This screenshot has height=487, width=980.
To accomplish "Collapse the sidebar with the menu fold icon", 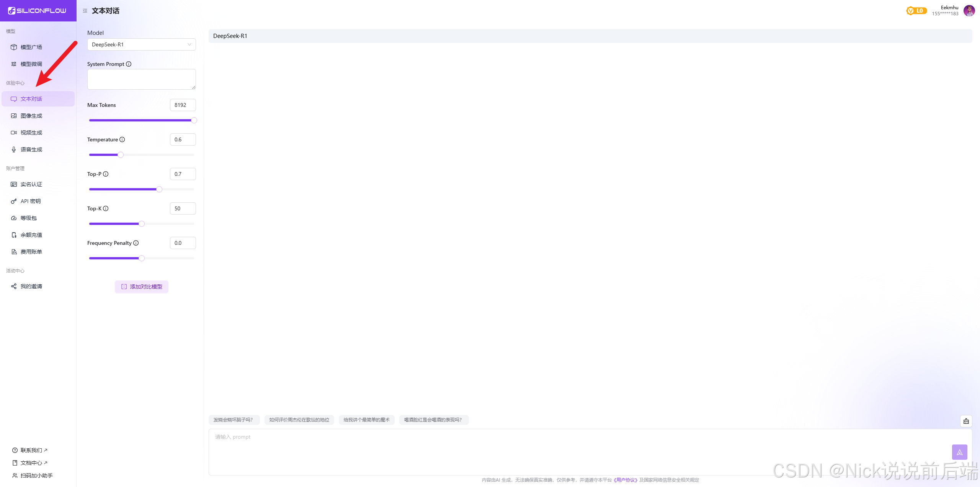I will tap(85, 11).
